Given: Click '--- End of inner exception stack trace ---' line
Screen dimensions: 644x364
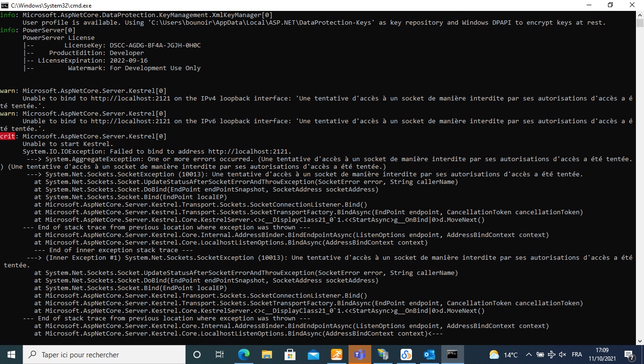Looking at the screenshot, I should pos(114,250).
